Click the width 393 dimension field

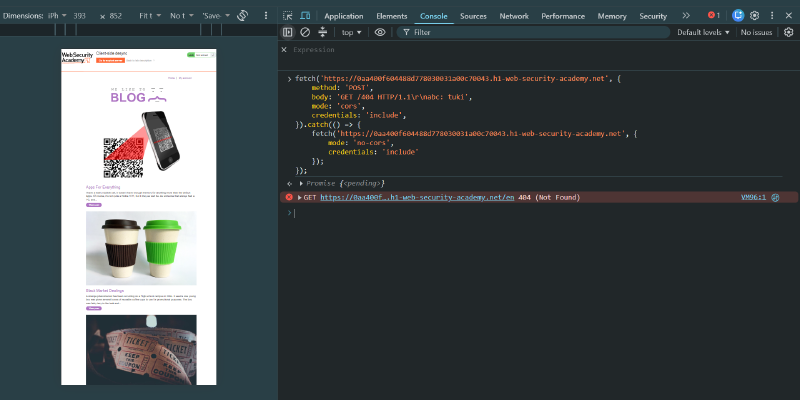(x=79, y=16)
